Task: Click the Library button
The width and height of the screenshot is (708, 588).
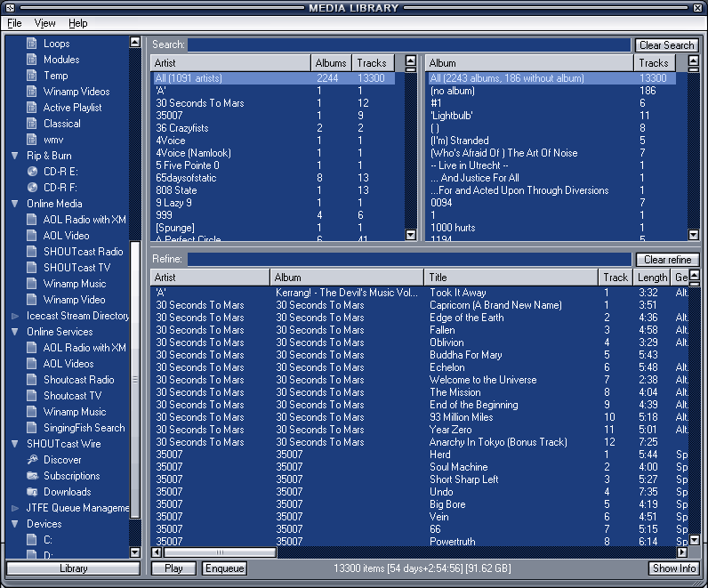Action: tap(73, 568)
